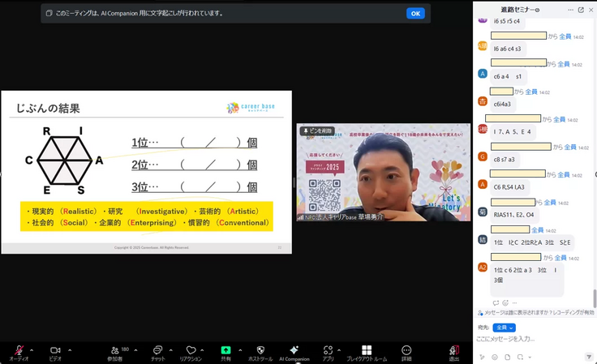This screenshot has height=364, width=597.
Task: Open the 宛先 全員 recipient dropdown
Action: coord(504,328)
